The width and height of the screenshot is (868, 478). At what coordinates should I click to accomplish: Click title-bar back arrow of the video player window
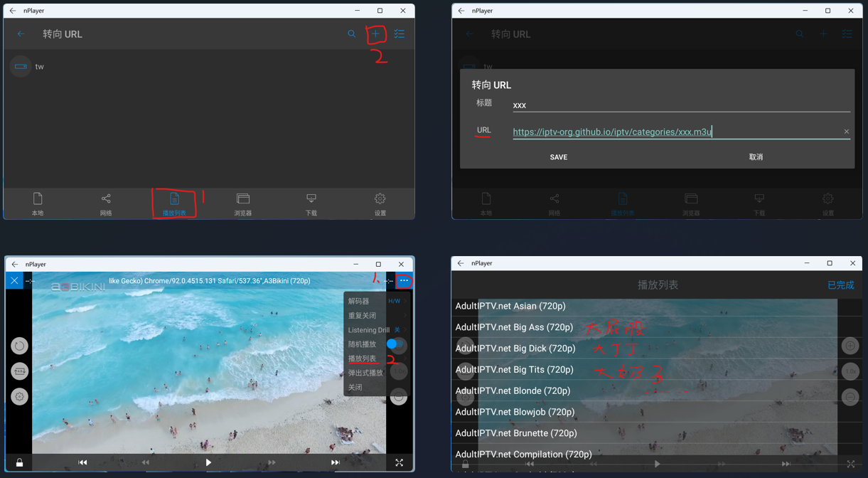point(15,264)
